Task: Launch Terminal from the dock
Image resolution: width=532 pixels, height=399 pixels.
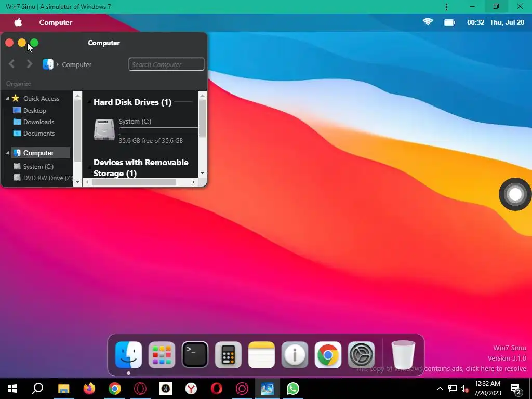Action: pos(195,355)
